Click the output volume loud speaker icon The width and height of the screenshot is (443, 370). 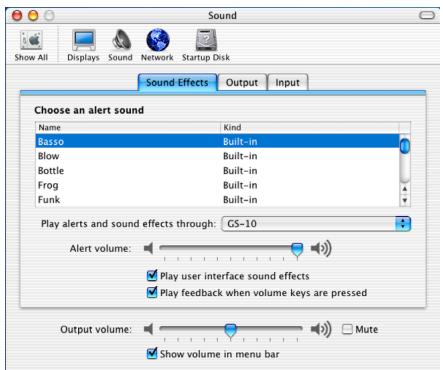321,329
